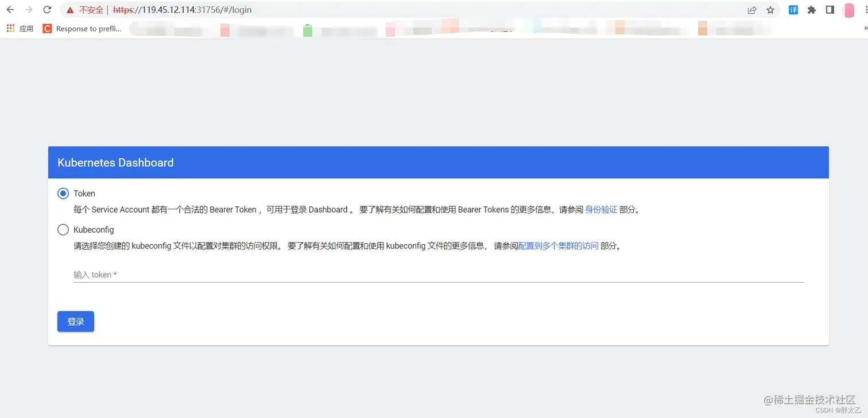Open the apps grid bookmark icon
Viewport: 868px width, 418px height.
[x=10, y=28]
